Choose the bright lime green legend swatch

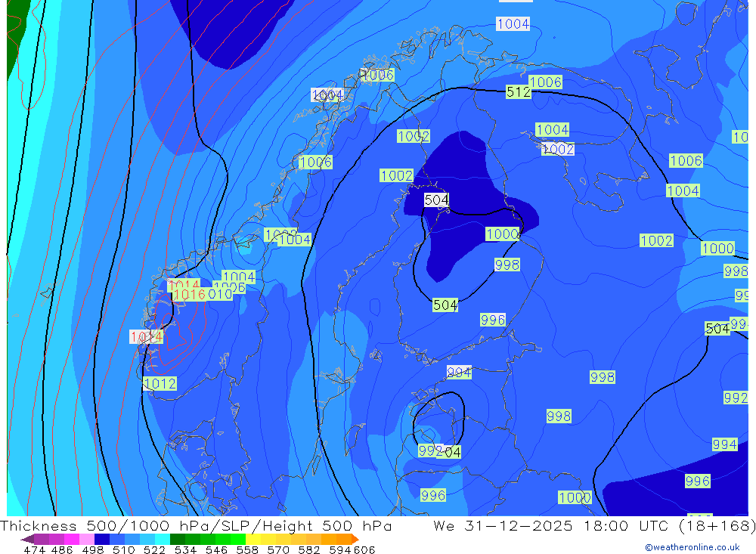[x=238, y=539]
